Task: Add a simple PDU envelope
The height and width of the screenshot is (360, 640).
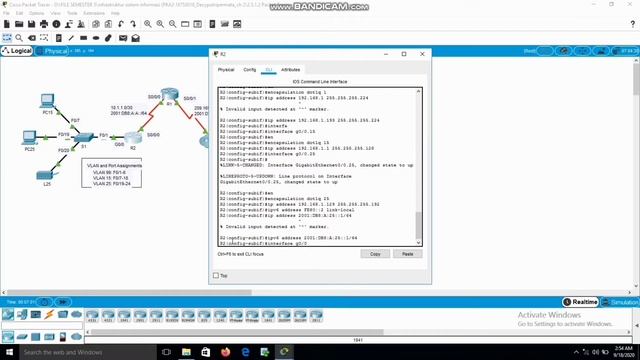Action: point(123,38)
